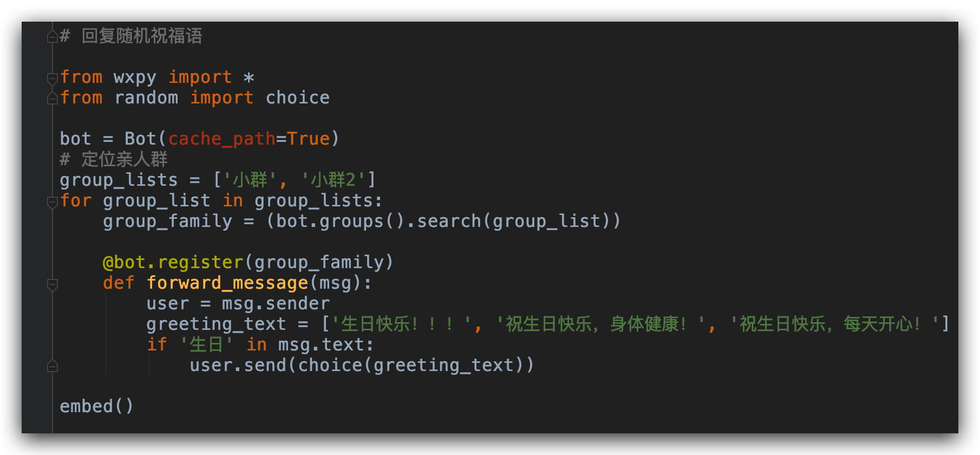The image size is (980, 455).
Task: Collapse the fold marker beside the top comment
Action: [52, 37]
